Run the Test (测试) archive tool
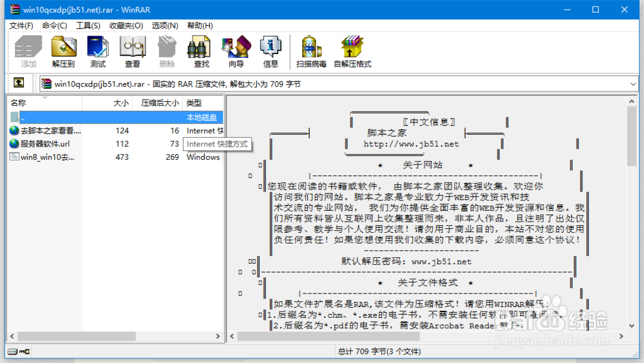 click(98, 51)
